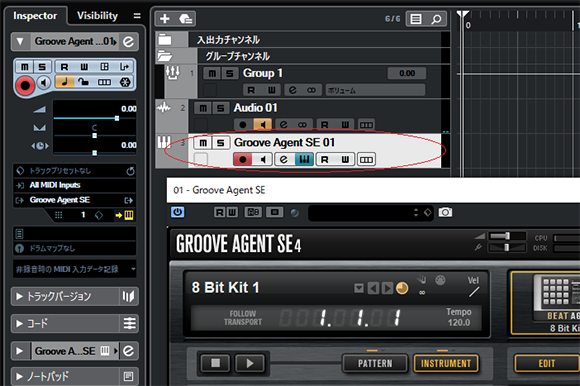The width and height of the screenshot is (580, 386).
Task: Click the Add Track plus button
Action: (x=165, y=18)
